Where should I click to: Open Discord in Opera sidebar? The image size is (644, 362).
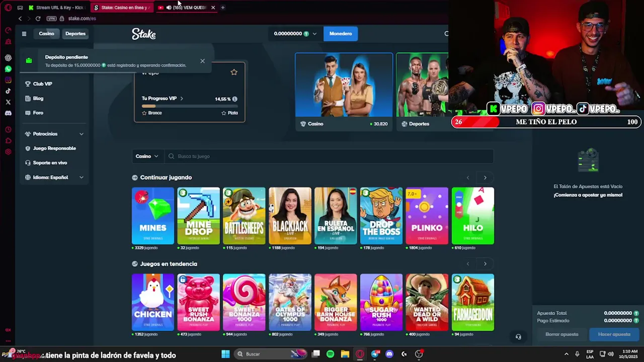pyautogui.click(x=8, y=113)
